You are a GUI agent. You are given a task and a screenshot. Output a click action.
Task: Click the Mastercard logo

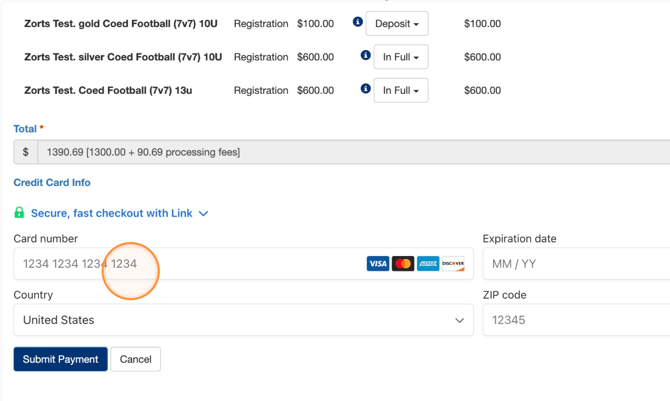coord(403,264)
